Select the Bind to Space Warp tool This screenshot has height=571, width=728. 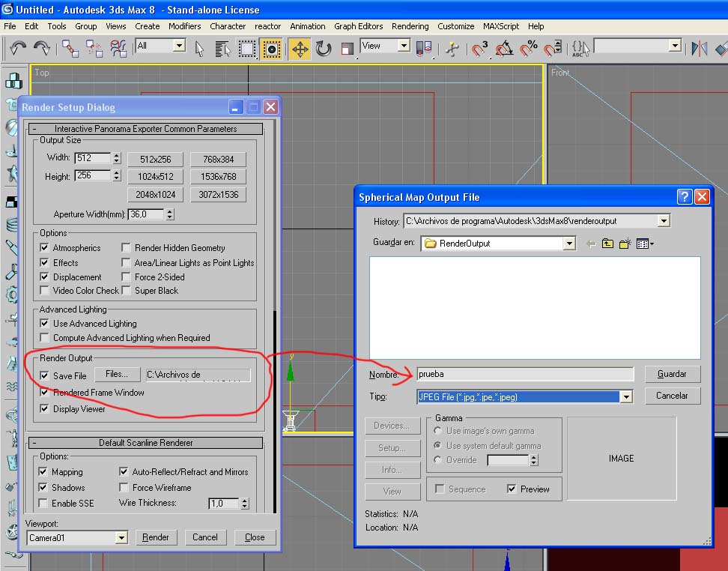point(118,48)
